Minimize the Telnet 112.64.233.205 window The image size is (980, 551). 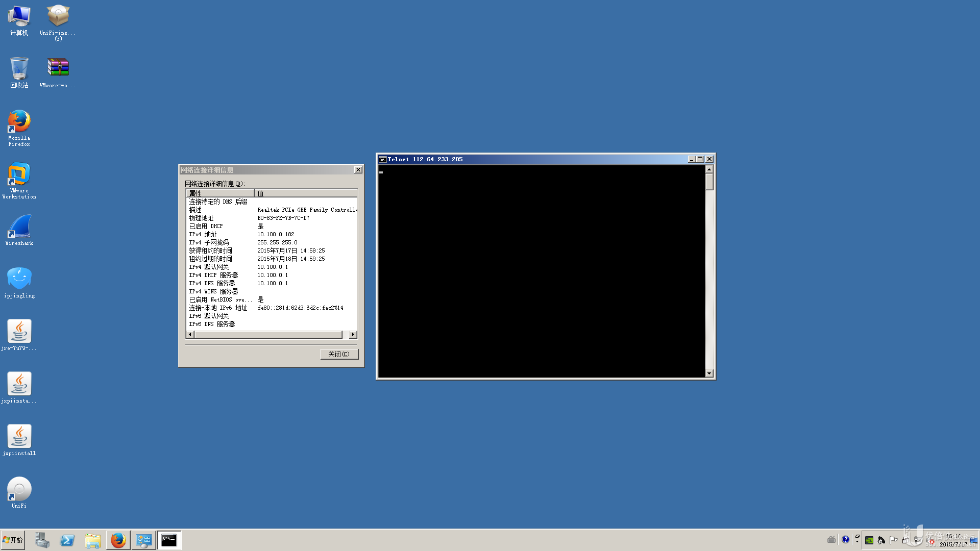[692, 159]
